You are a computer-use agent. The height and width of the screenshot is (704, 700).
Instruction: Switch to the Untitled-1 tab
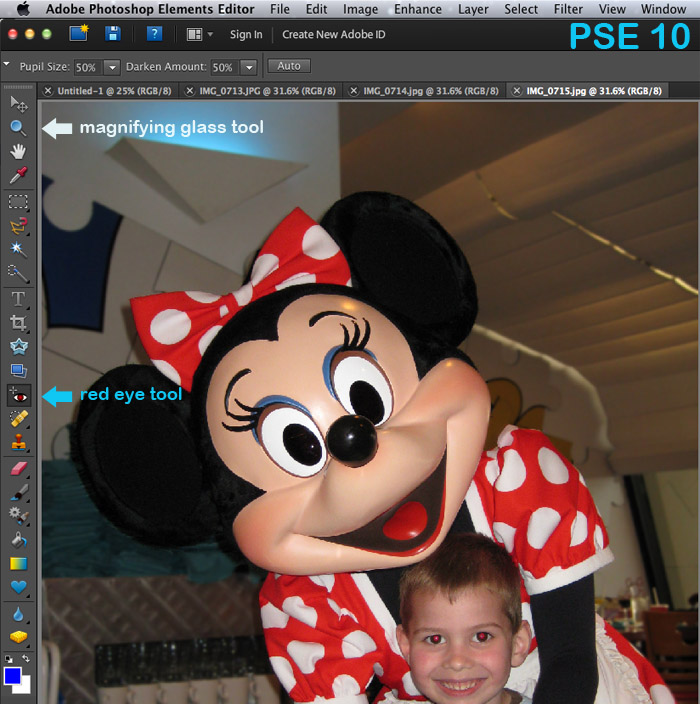pyautogui.click(x=114, y=91)
